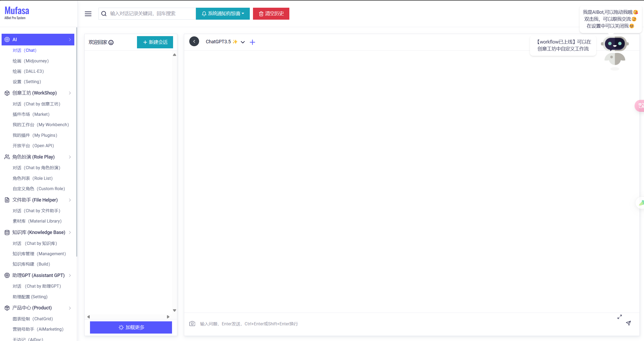The height and width of the screenshot is (341, 644).
Task: Select 角色列表 (Role List) in sidebar
Action: [x=33, y=178]
